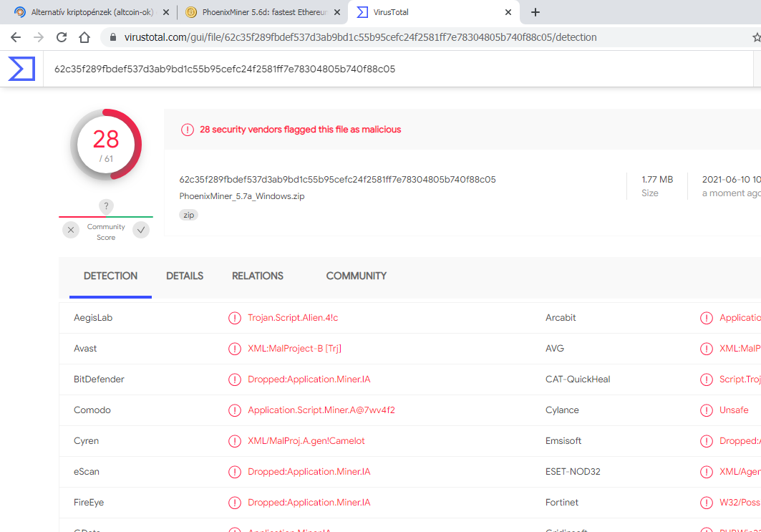This screenshot has width=761, height=532.
Task: Click the alert icon in eScan row
Action: [x=234, y=472]
